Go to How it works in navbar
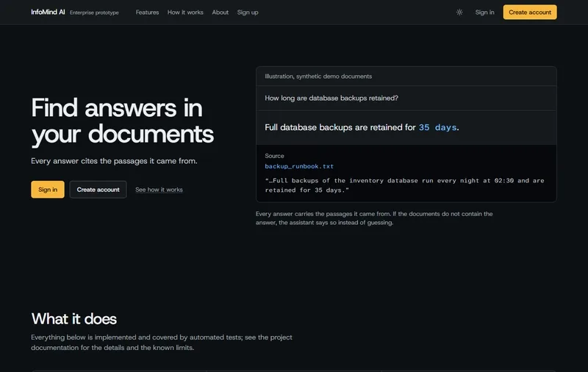588x372 pixels. (185, 12)
